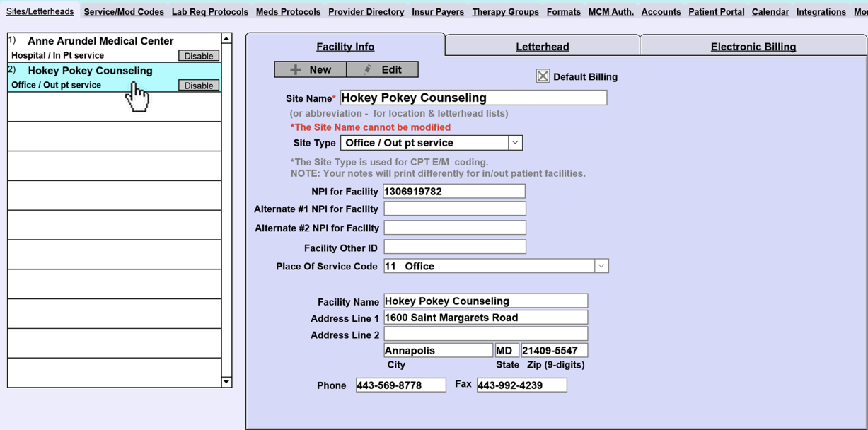Switch to the Letterhead tab
This screenshot has width=868, height=430.
(543, 47)
